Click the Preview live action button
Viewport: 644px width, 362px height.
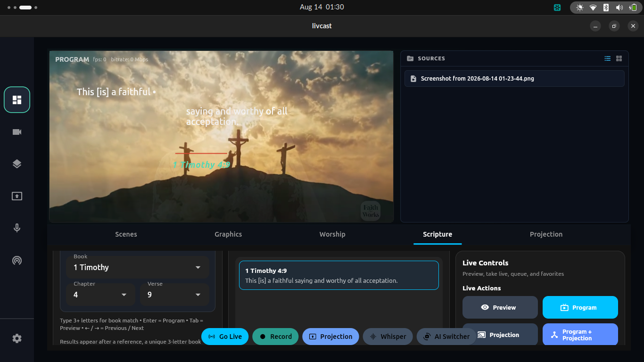(500, 307)
